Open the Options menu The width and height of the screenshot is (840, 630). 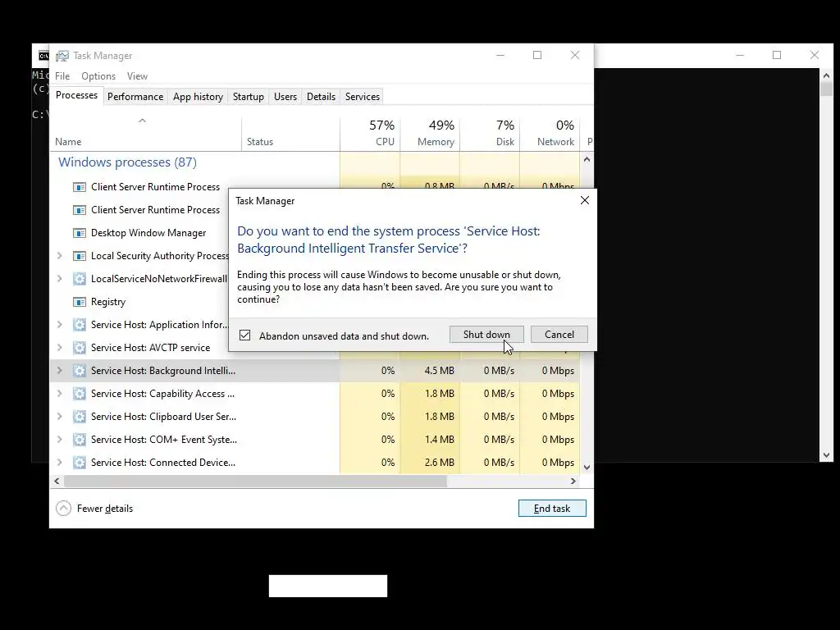(98, 76)
